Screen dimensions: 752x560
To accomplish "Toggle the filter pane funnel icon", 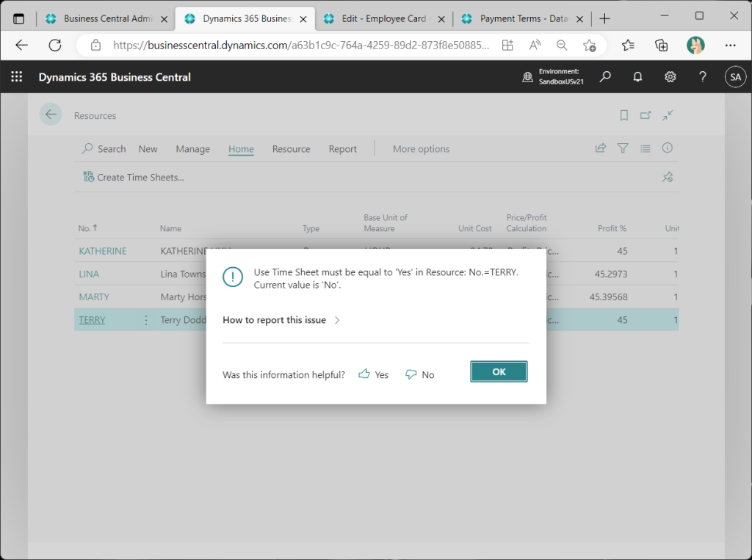I will point(623,148).
